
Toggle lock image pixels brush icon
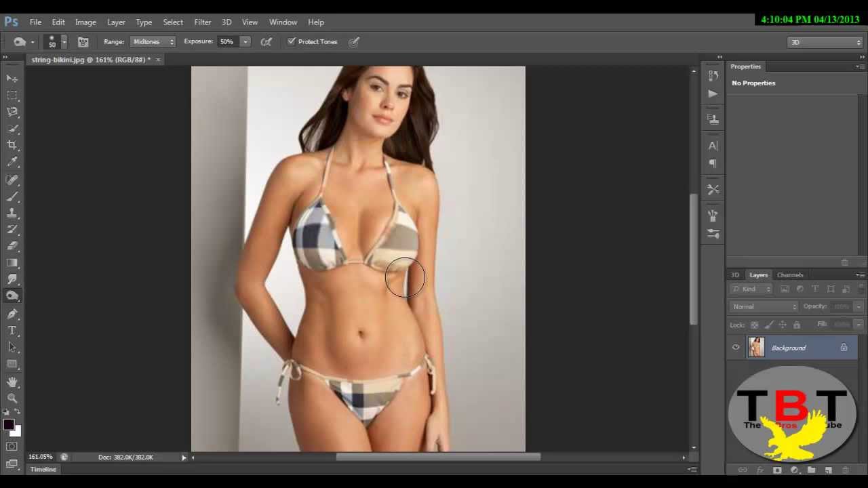[x=768, y=325]
